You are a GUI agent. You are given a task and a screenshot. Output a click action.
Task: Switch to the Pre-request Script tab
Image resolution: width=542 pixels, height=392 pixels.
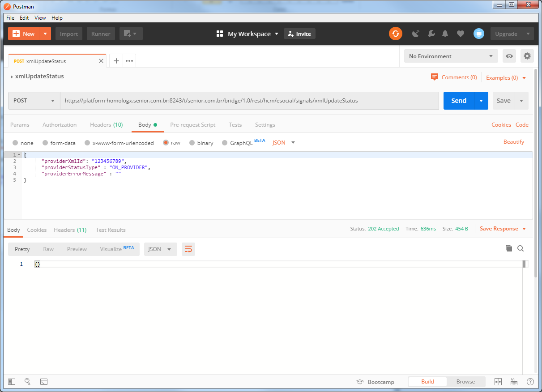(x=193, y=125)
